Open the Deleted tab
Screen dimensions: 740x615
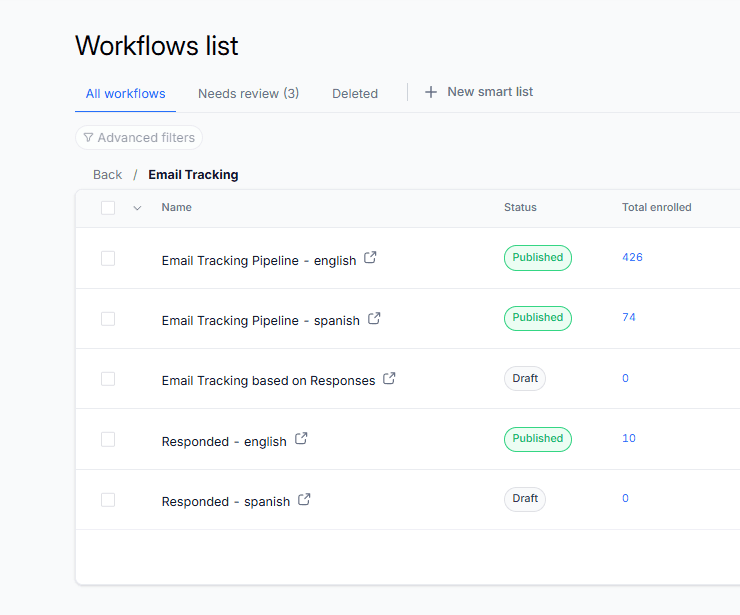coord(355,93)
